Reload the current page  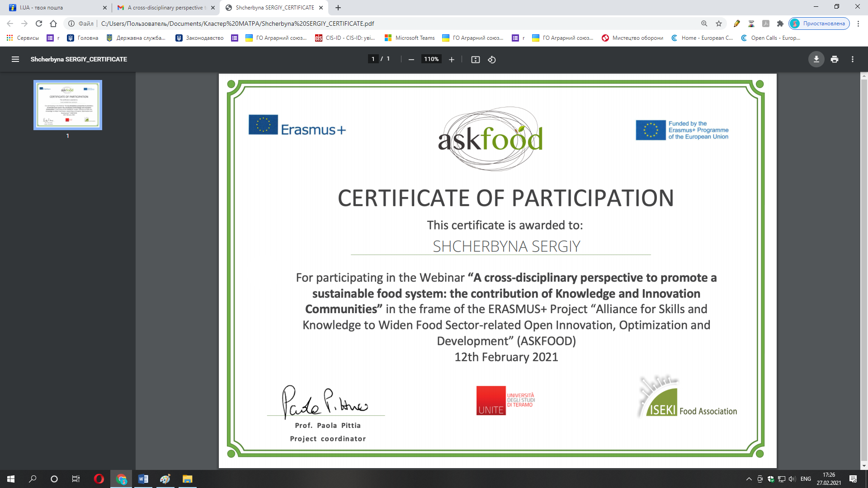(x=39, y=23)
